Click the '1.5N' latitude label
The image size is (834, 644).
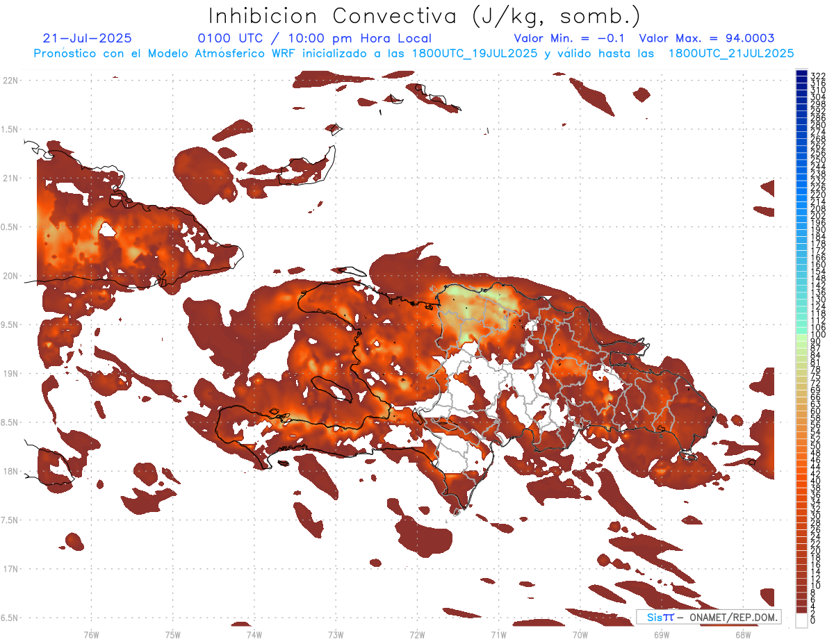pyautogui.click(x=10, y=130)
